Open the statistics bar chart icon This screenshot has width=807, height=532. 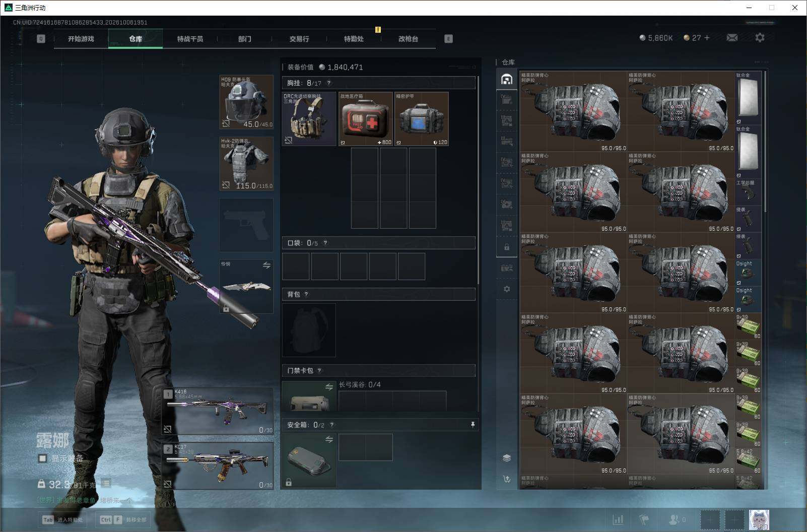[x=618, y=519]
